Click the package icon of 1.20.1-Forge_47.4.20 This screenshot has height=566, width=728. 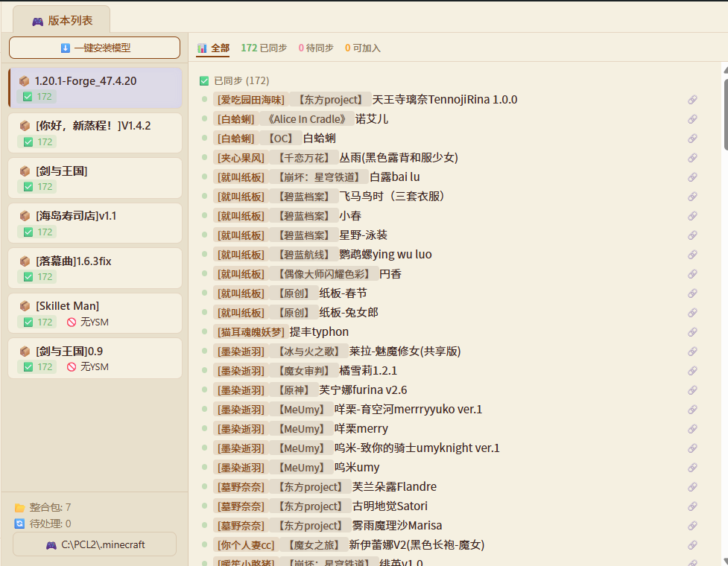coord(24,81)
